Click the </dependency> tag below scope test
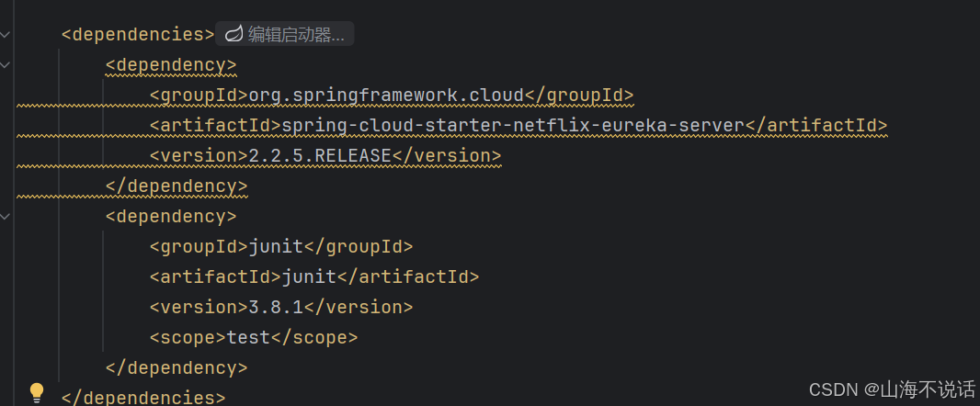 pyautogui.click(x=177, y=368)
